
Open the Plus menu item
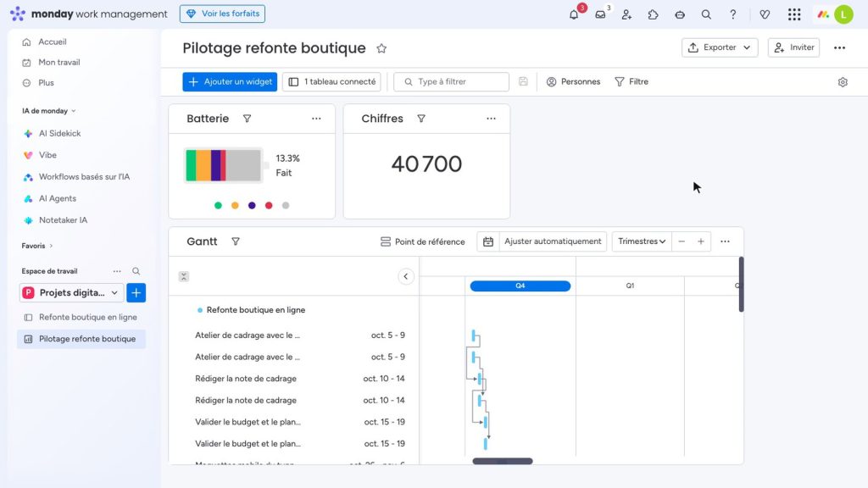(46, 82)
